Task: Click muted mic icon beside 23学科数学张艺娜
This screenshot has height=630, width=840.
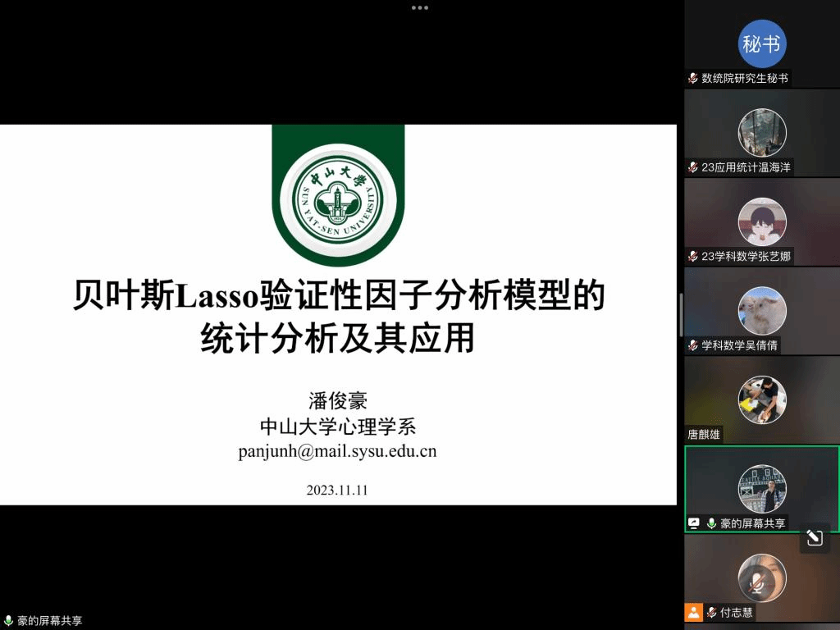Action: pos(693,257)
